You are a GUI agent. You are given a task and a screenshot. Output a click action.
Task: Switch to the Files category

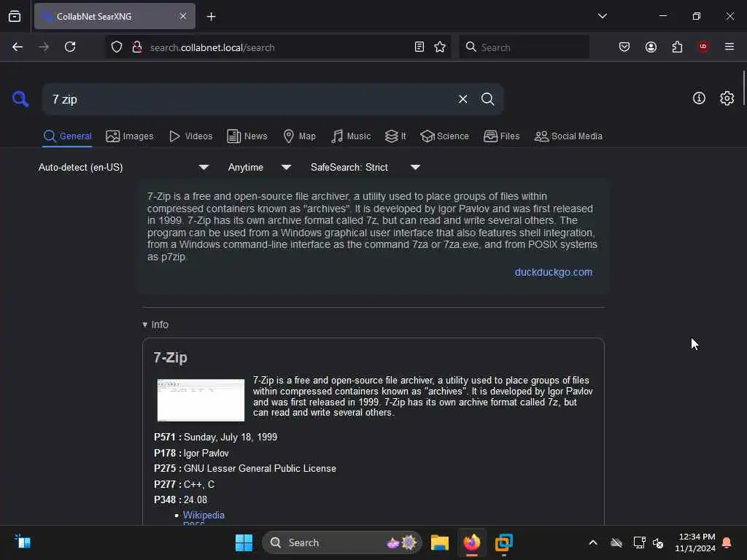click(x=501, y=136)
